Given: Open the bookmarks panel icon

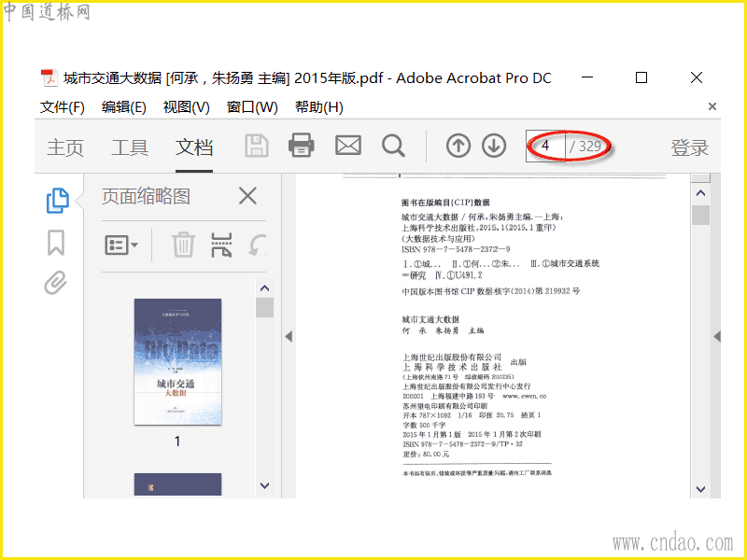Looking at the screenshot, I should tap(56, 243).
